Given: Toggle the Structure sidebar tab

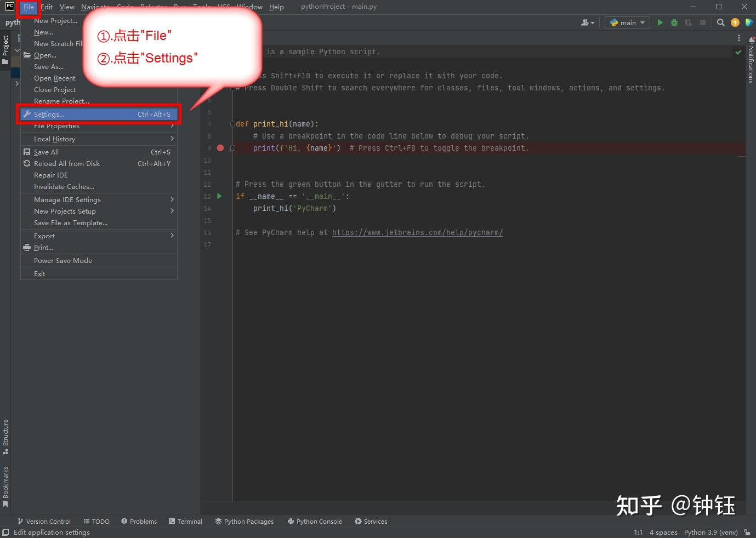Looking at the screenshot, I should [5, 437].
